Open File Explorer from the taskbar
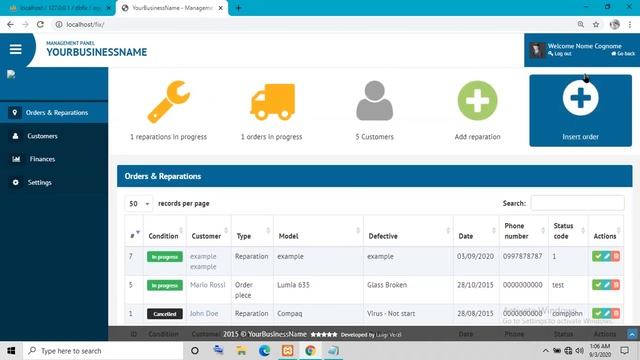 [242, 351]
